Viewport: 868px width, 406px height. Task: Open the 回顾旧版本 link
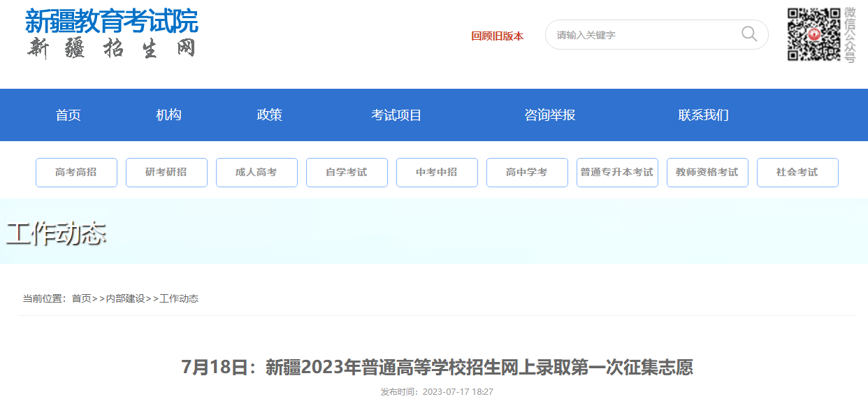(497, 36)
